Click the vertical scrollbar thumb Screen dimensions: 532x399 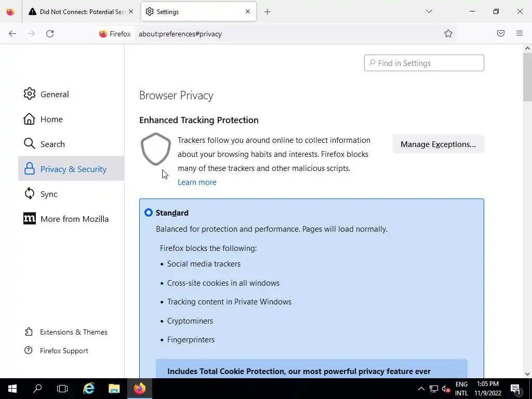click(x=527, y=77)
